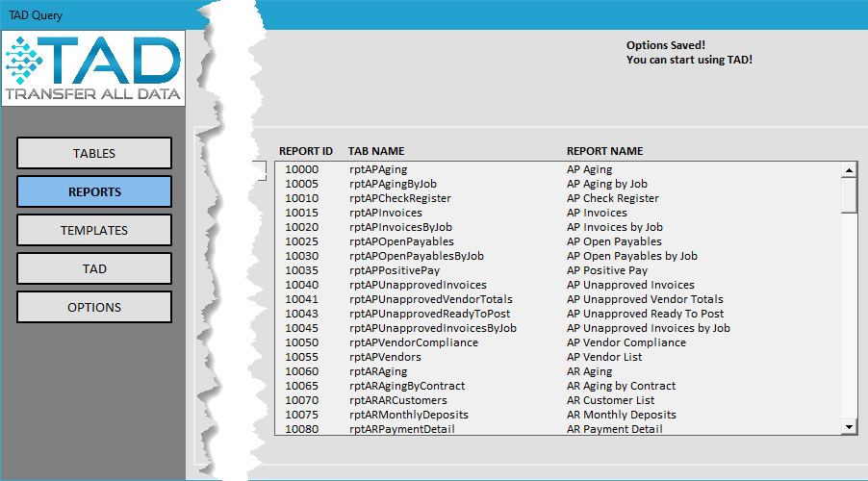Click the 'AR Aging by Contract' report name
This screenshot has height=481, width=868.
[x=621, y=385]
